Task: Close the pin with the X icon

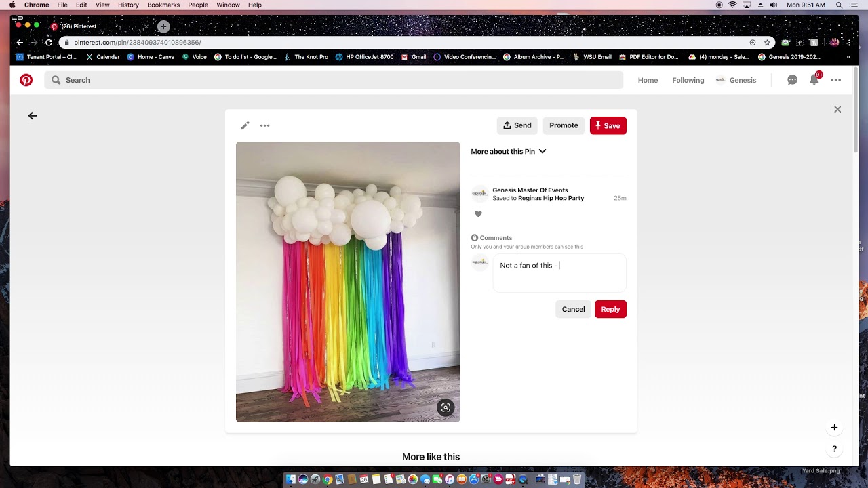Action: click(x=837, y=109)
